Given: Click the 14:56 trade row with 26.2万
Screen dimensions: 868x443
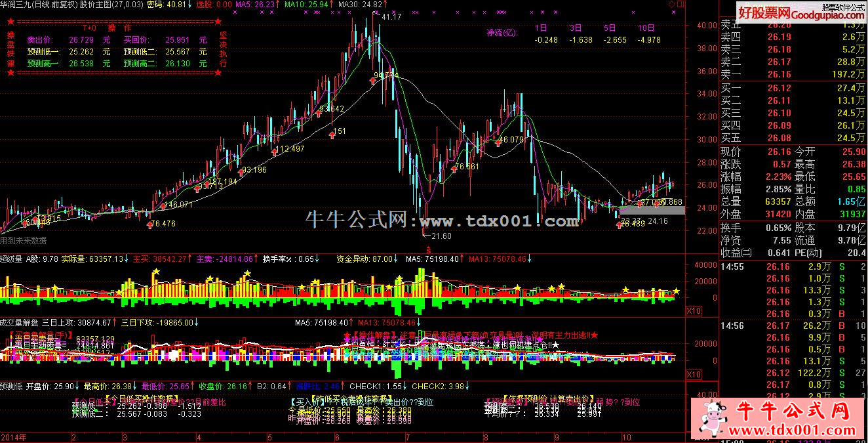Looking at the screenshot, I should click(x=793, y=326).
